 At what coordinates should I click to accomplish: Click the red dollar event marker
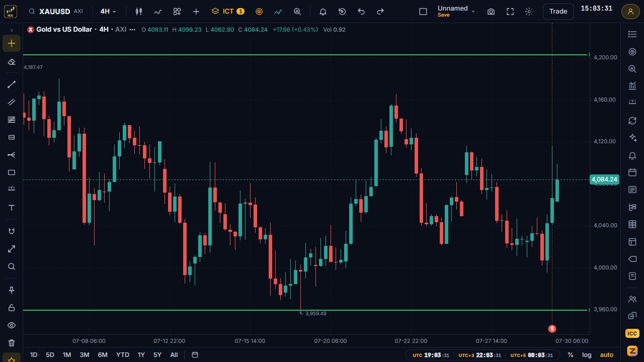coord(552,328)
